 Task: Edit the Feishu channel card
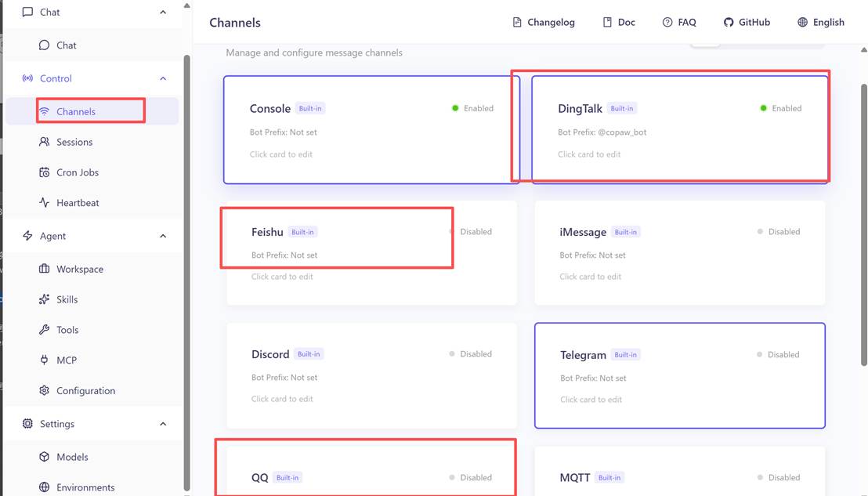pyautogui.click(x=371, y=253)
